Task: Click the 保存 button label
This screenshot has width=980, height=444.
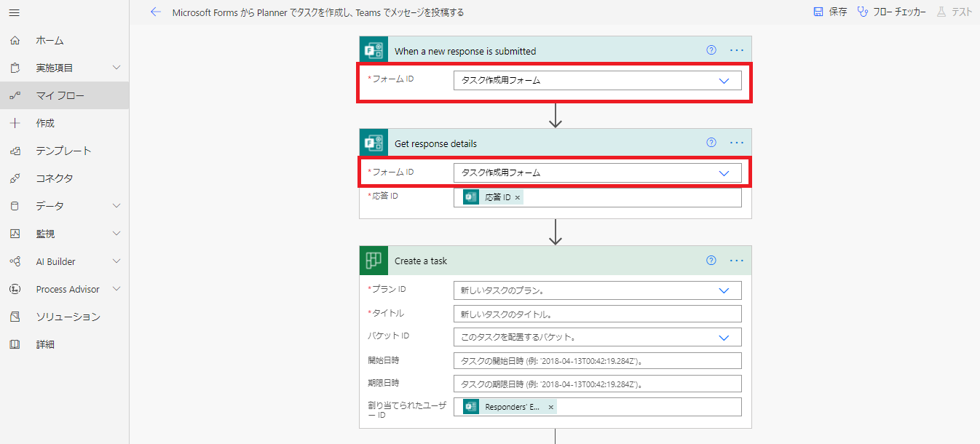Action: 838,12
